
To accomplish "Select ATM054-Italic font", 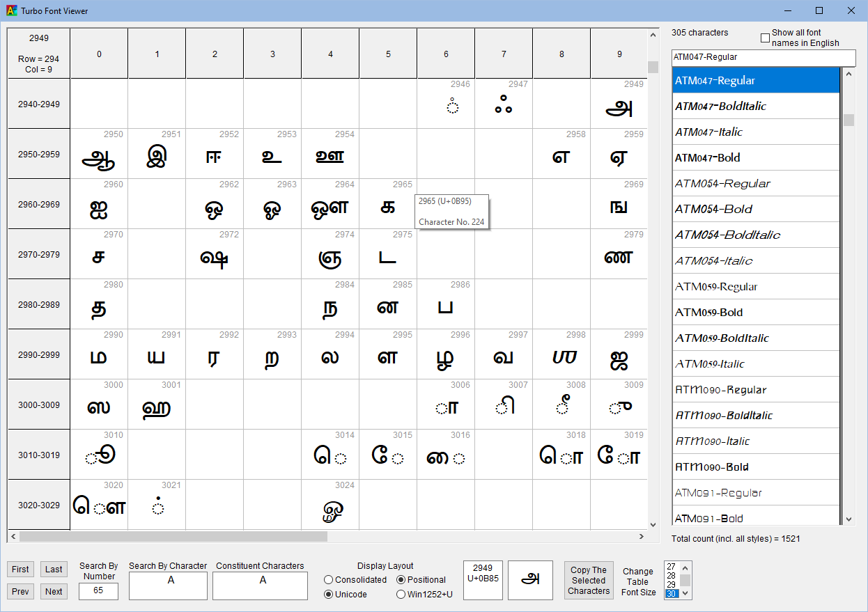I will click(756, 260).
